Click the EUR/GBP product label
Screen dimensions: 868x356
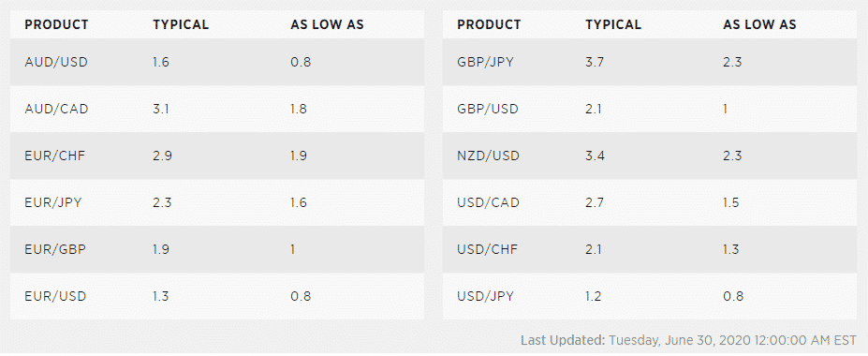coord(55,249)
